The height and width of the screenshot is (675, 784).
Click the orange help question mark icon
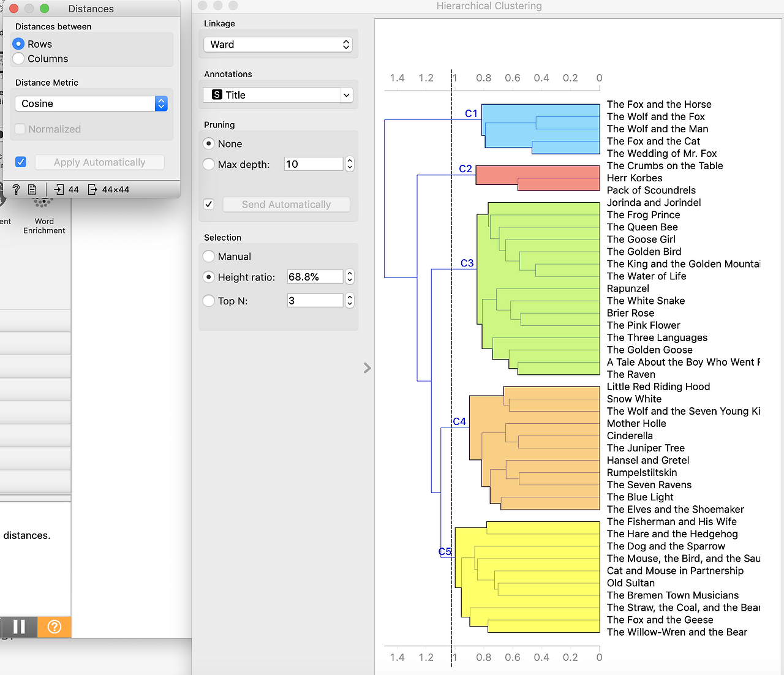coord(55,627)
